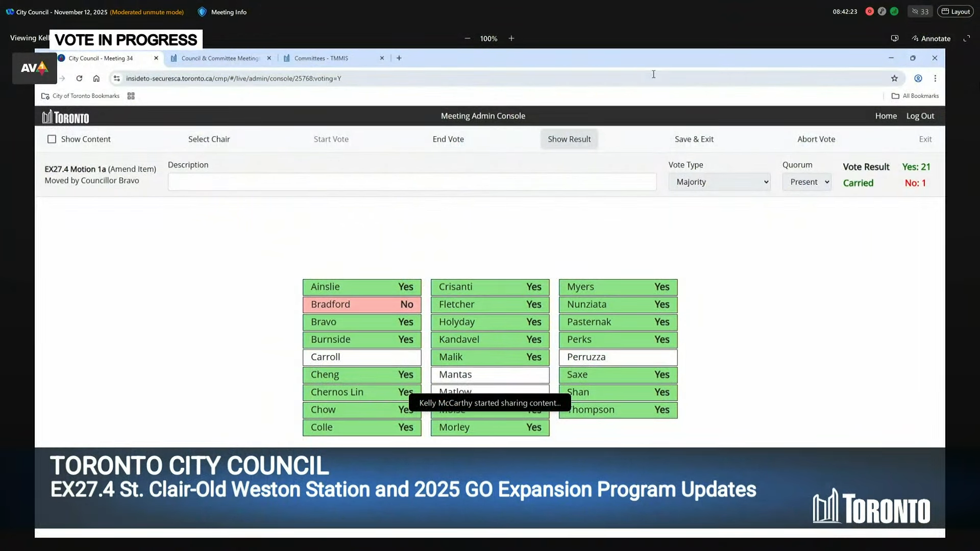Switch to Council & Committee Meetings tab

pos(219,58)
